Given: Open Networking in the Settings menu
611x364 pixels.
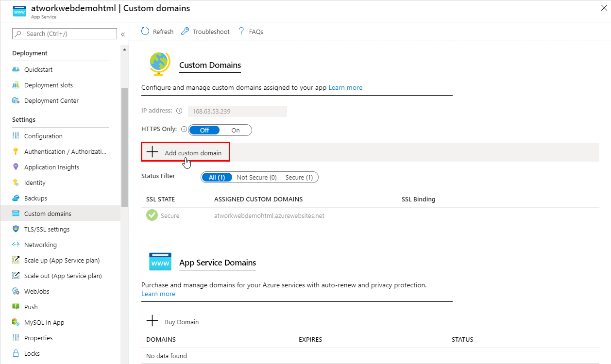Looking at the screenshot, I should 40,245.
